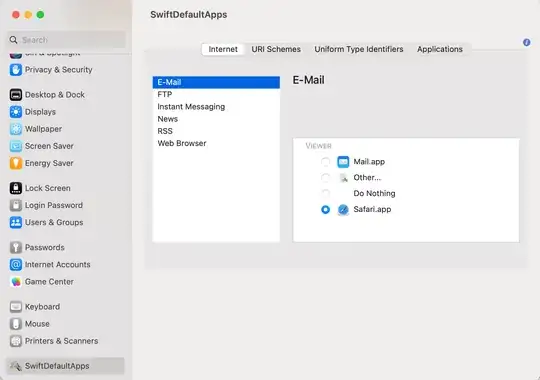540x380 pixels.
Task: Click the blue info button
Action: coord(527,42)
